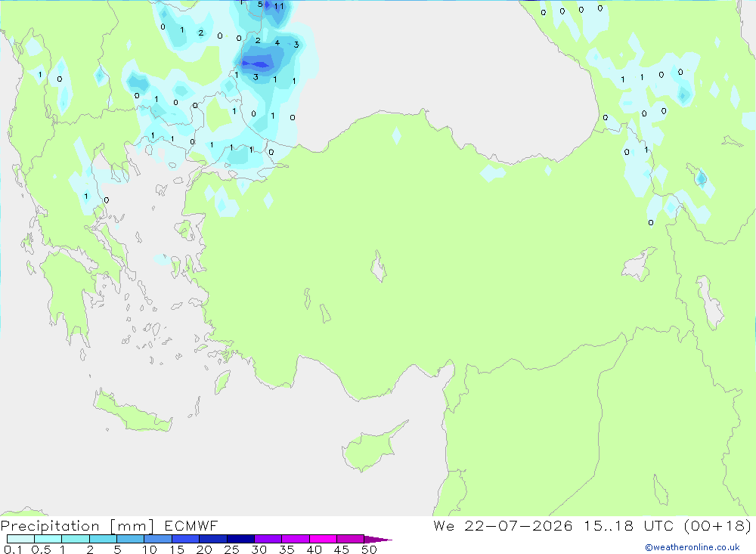Click the '15..18 UTC' time label
756x554 pixels.
[628, 525]
